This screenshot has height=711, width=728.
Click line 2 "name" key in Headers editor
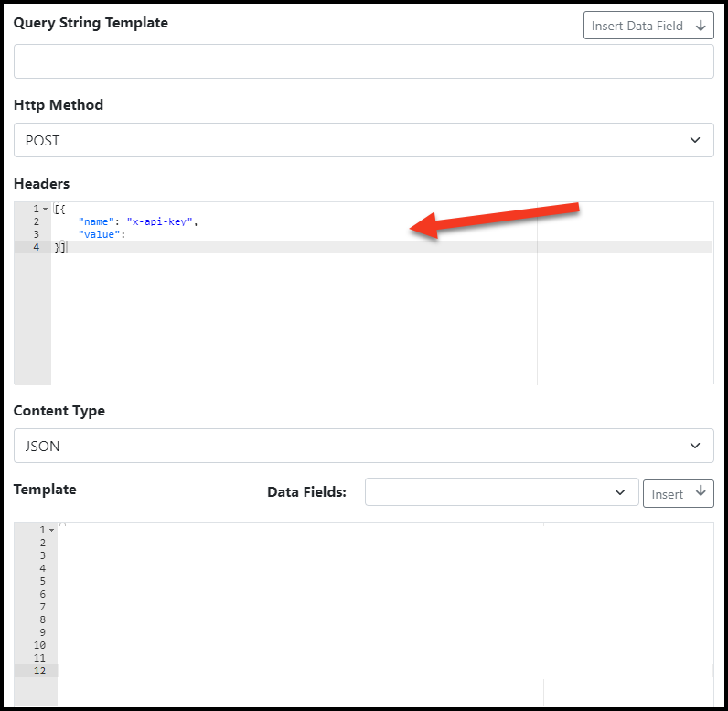pyautogui.click(x=96, y=221)
